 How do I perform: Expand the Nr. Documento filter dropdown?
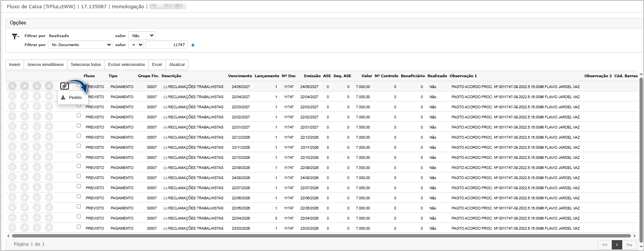(80, 45)
